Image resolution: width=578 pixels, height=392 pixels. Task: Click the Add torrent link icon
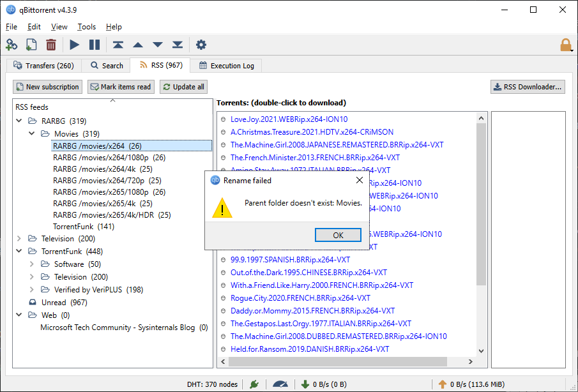[11, 45]
